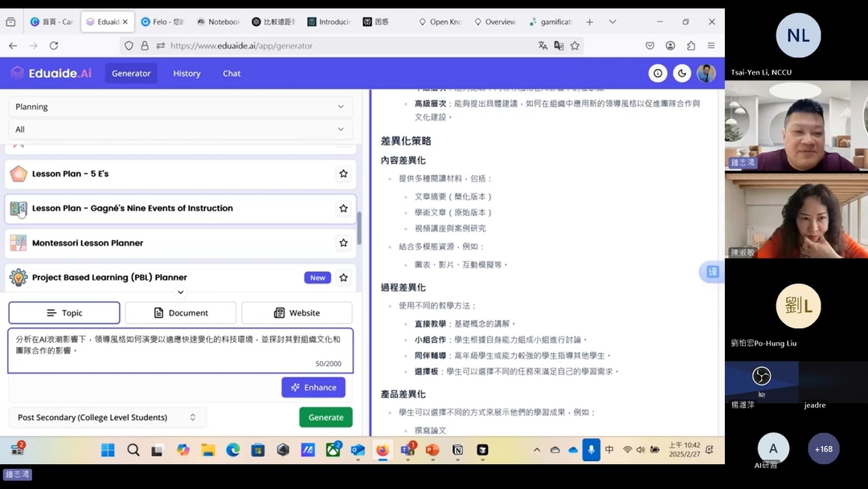Click the resource list scrollbar thumb

359,228
